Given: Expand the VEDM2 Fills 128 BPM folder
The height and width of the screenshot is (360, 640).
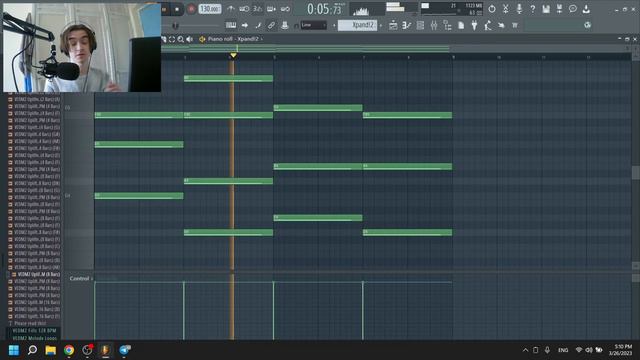Looking at the screenshot, I should tap(34, 331).
